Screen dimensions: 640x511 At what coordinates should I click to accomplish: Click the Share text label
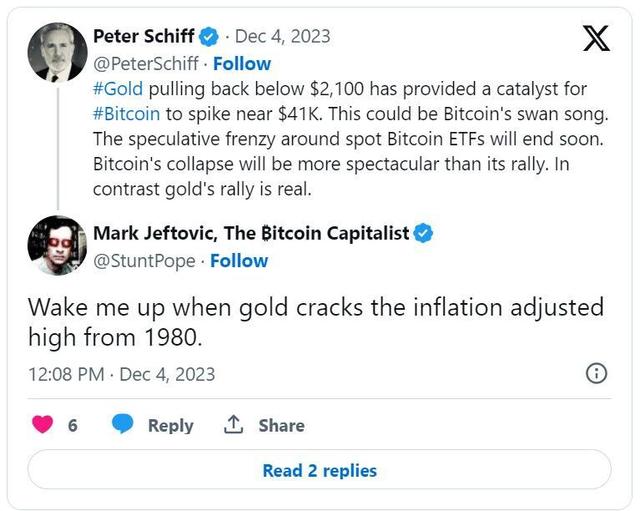(x=281, y=425)
